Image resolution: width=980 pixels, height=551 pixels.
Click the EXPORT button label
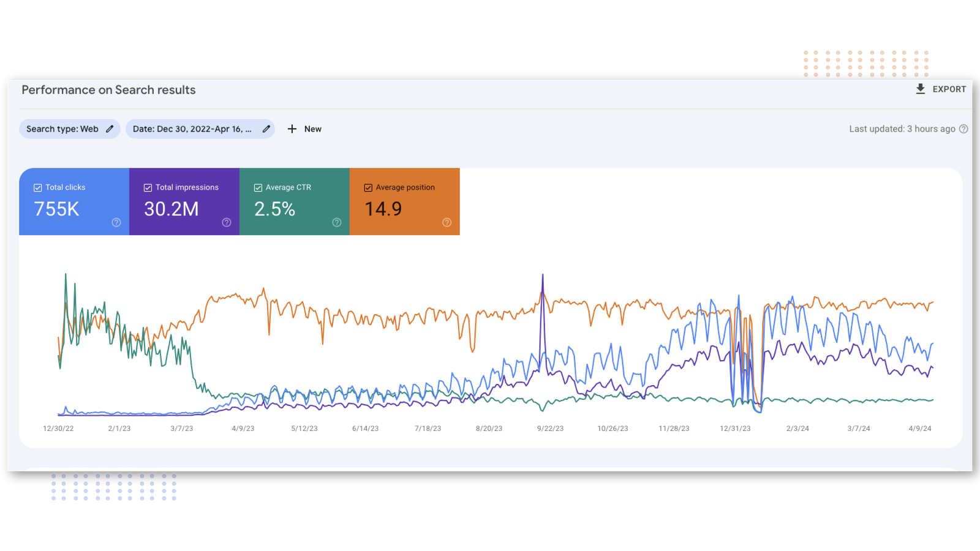coord(949,89)
